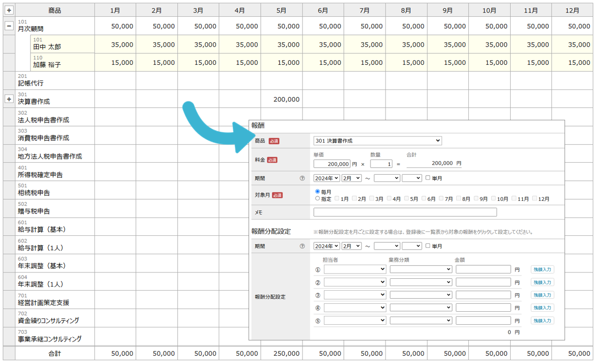The height and width of the screenshot is (364, 597).
Task: Open the 商品 dropdown showing 301 決算書作成
Action: point(377,141)
